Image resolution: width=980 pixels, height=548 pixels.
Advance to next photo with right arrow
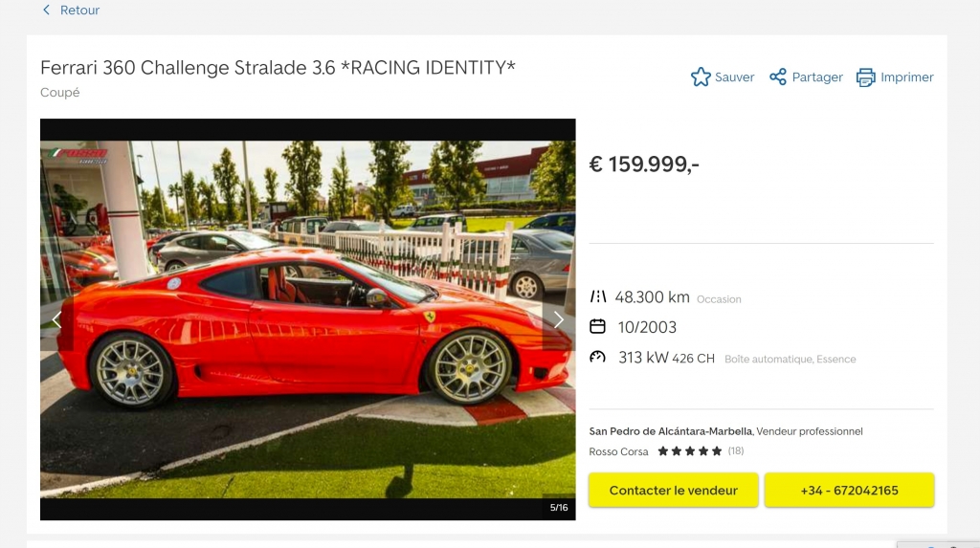pyautogui.click(x=558, y=320)
